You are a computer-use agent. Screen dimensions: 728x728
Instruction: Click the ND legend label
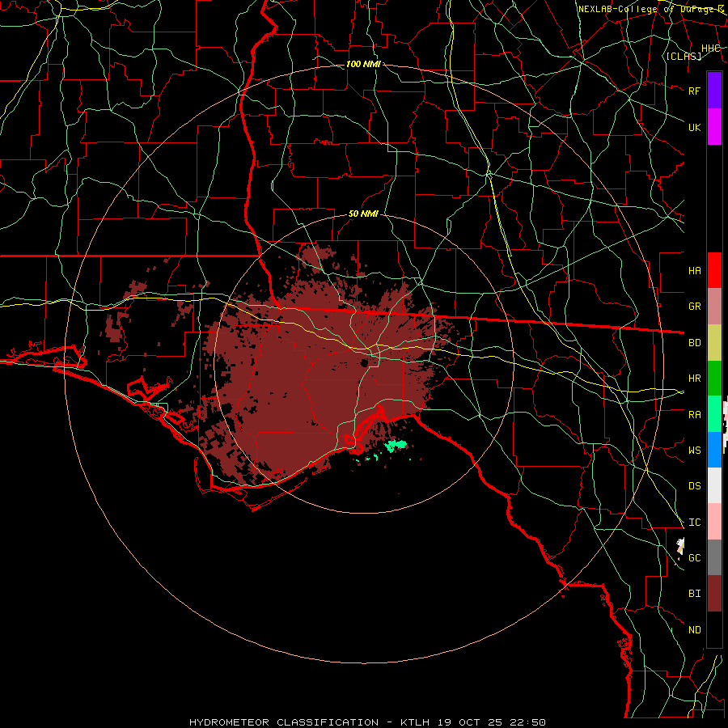coord(694,630)
